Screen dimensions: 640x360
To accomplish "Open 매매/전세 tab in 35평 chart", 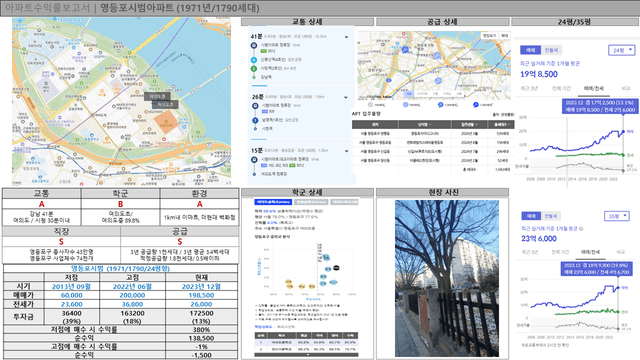I will coord(591,252).
